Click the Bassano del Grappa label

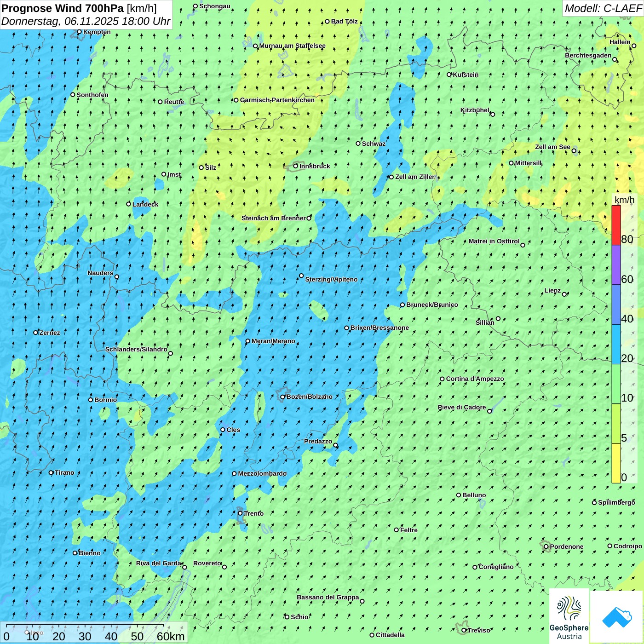(x=328, y=597)
